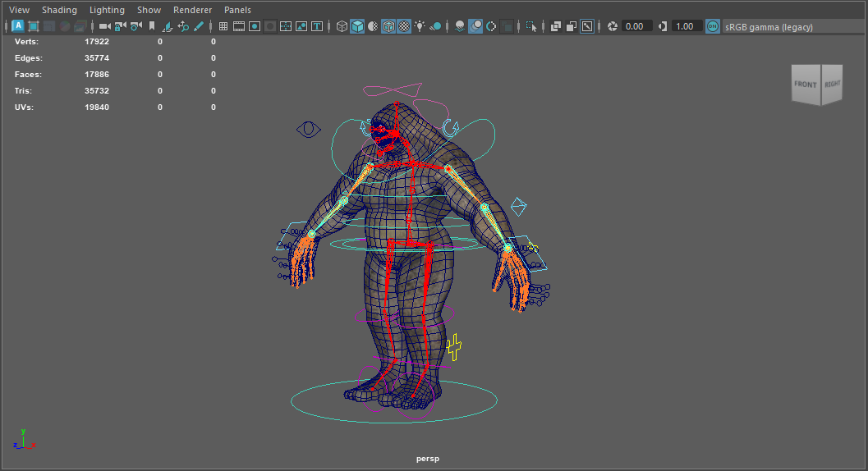868x471 pixels.
Task: Open the Renderer menu
Action: point(192,10)
